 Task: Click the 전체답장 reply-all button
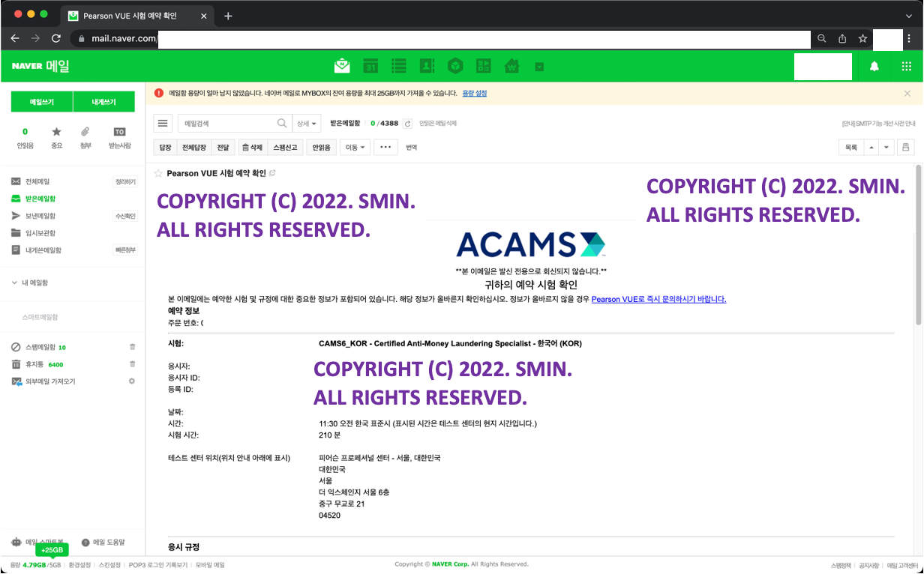[194, 148]
